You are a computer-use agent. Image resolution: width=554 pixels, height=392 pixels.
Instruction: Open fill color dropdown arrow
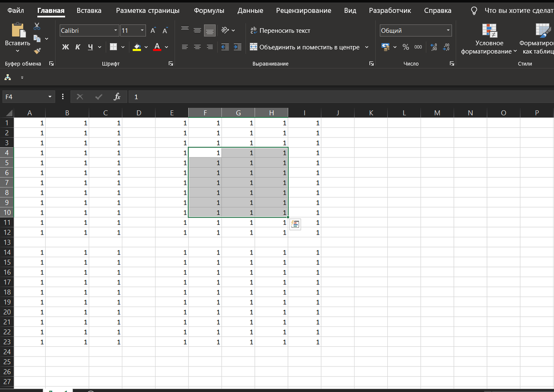146,47
